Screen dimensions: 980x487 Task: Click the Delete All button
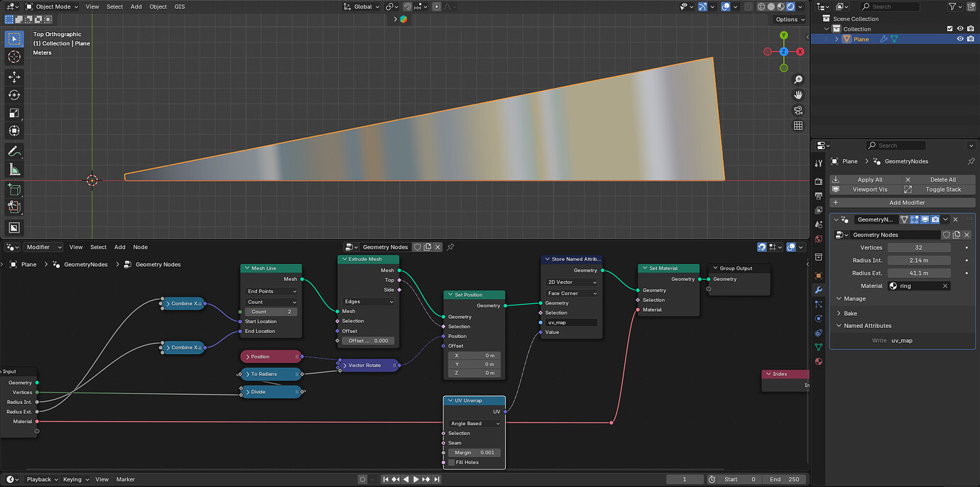coord(939,180)
